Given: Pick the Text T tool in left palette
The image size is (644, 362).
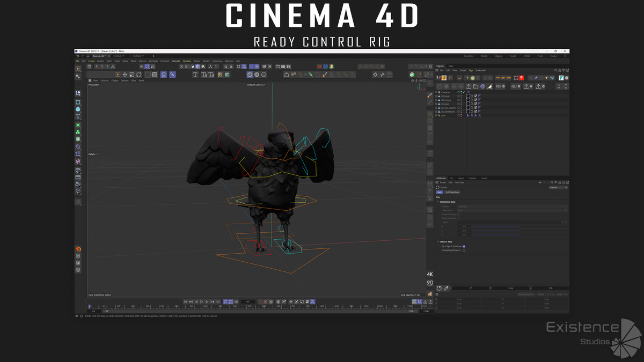Looking at the screenshot, I should [78, 116].
